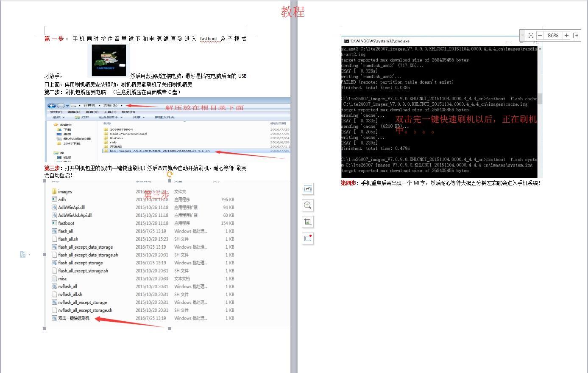Click the nvflash_all_except_storage.sh file name

tap(85, 310)
